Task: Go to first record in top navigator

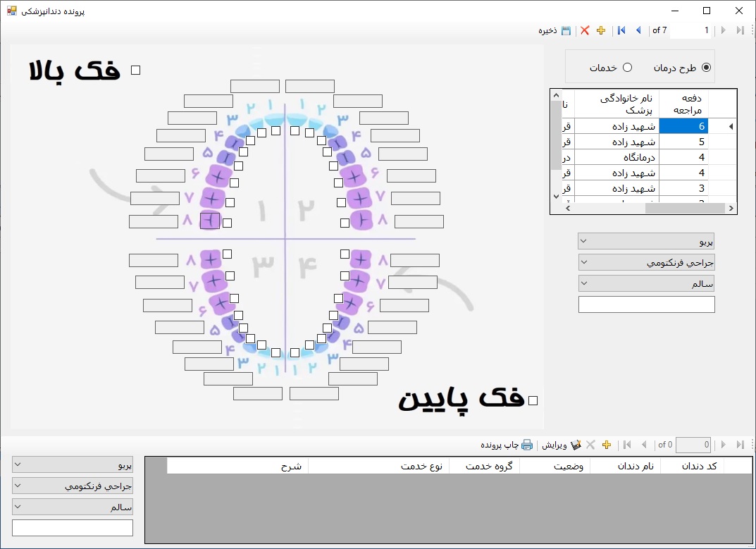Action: tap(621, 30)
